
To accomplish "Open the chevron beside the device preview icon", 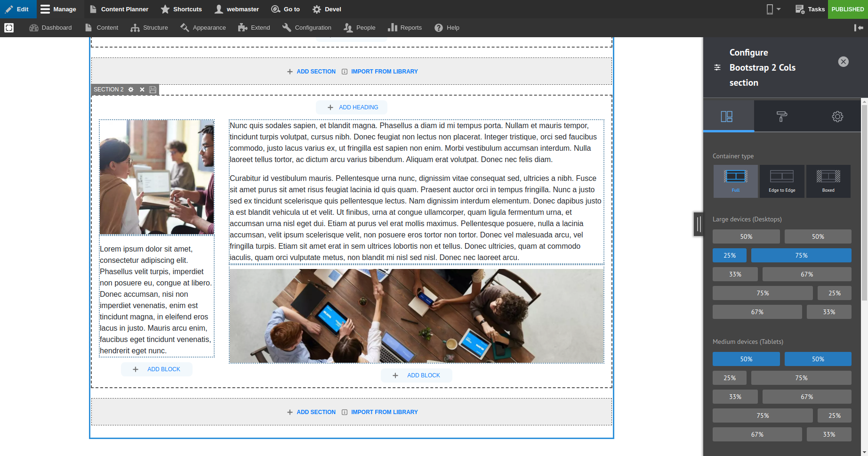I will pyautogui.click(x=779, y=9).
